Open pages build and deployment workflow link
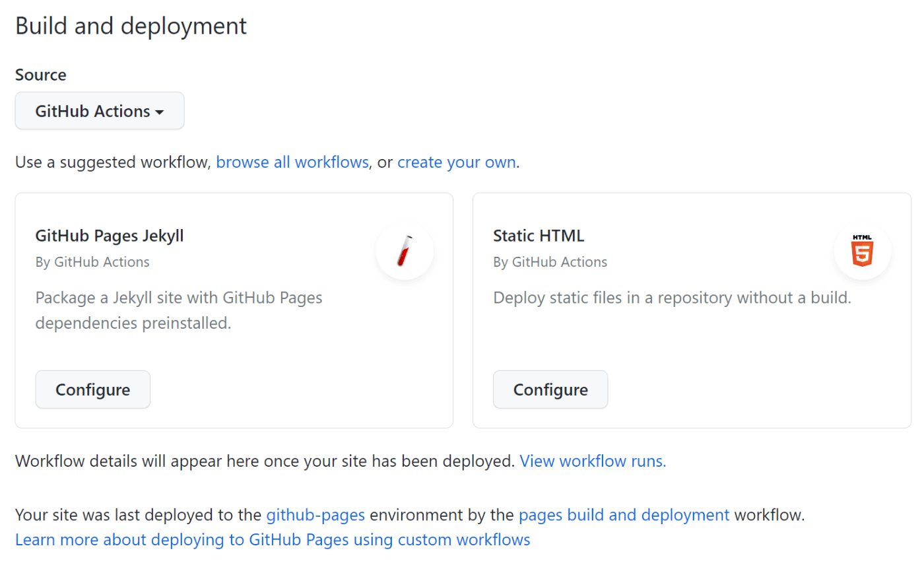The width and height of the screenshot is (924, 575). click(x=624, y=515)
